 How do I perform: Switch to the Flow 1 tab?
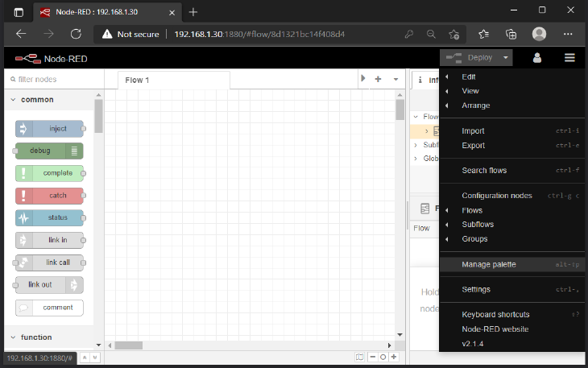point(174,81)
